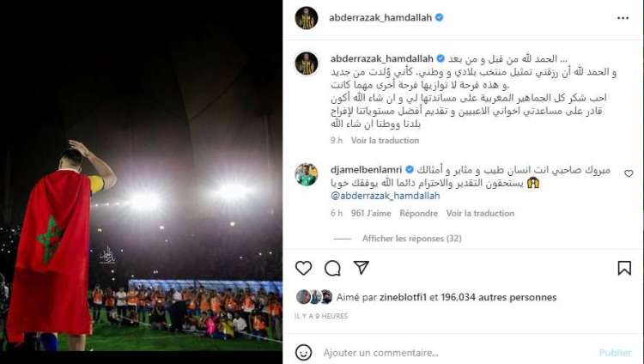The image size is (644, 364).
Task: Open three-dot more options menu
Action: 623,18
